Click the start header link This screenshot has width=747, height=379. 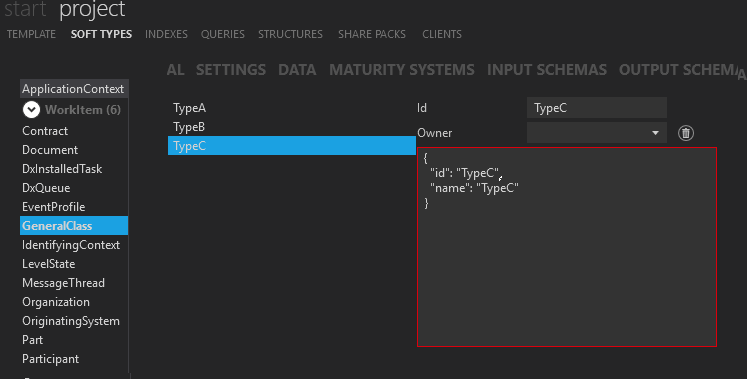[x=25, y=10]
